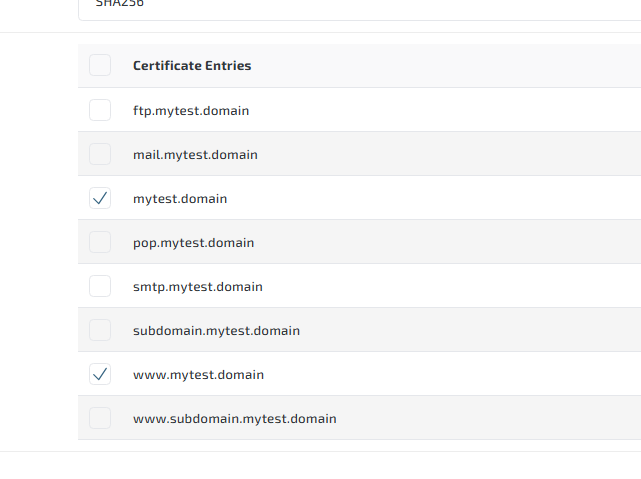Check the pop.mytest.domain checkbox

click(x=100, y=242)
